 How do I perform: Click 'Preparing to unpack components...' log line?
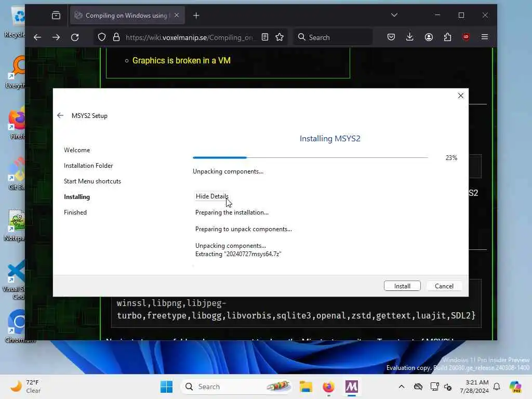tap(244, 229)
